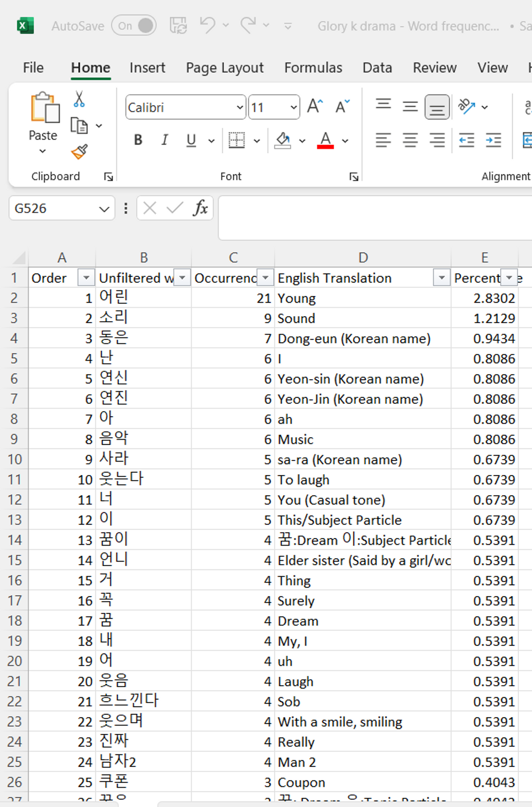Click the Excel app icon
Viewport: 532px width, 807px height.
coord(25,26)
